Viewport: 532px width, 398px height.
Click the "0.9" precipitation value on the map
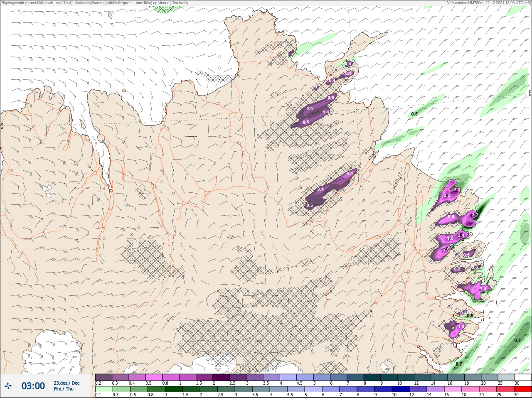pyautogui.click(x=451, y=217)
